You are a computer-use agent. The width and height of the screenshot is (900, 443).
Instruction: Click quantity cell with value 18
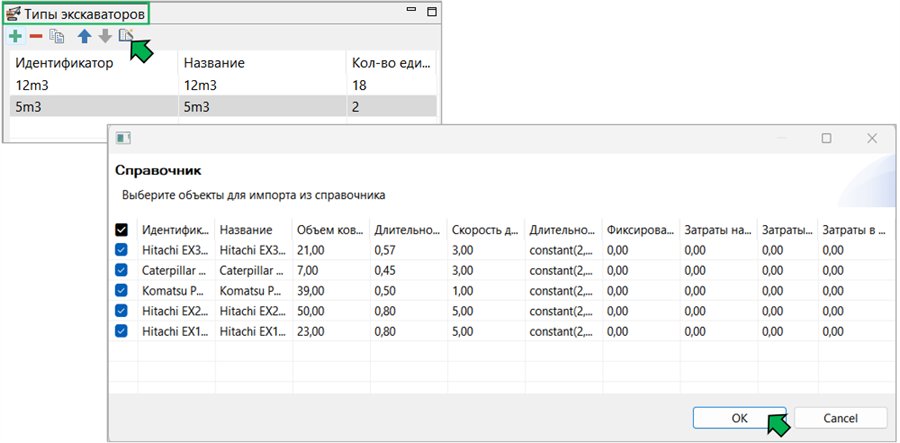[393, 86]
